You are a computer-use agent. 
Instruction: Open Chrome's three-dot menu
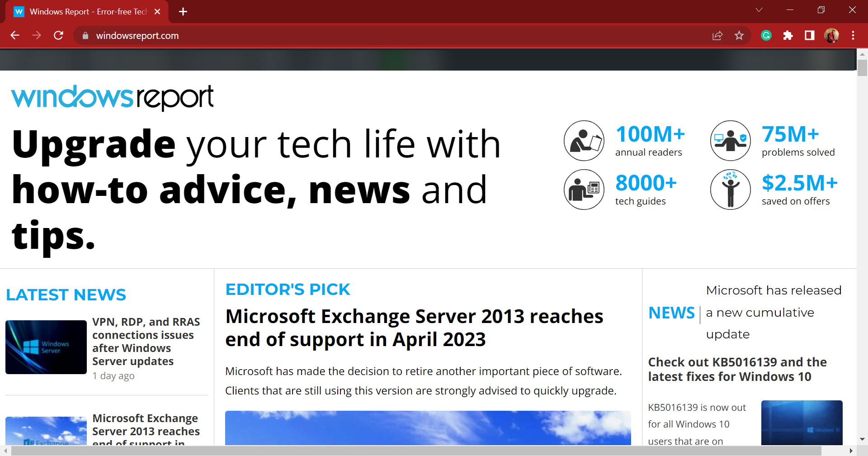(853, 35)
